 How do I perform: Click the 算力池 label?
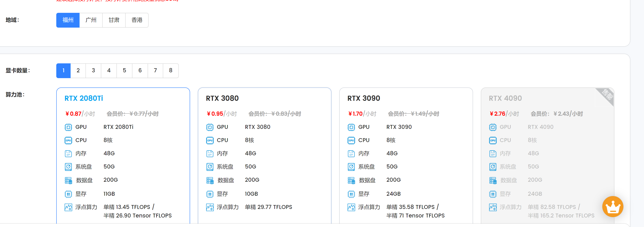(x=15, y=95)
